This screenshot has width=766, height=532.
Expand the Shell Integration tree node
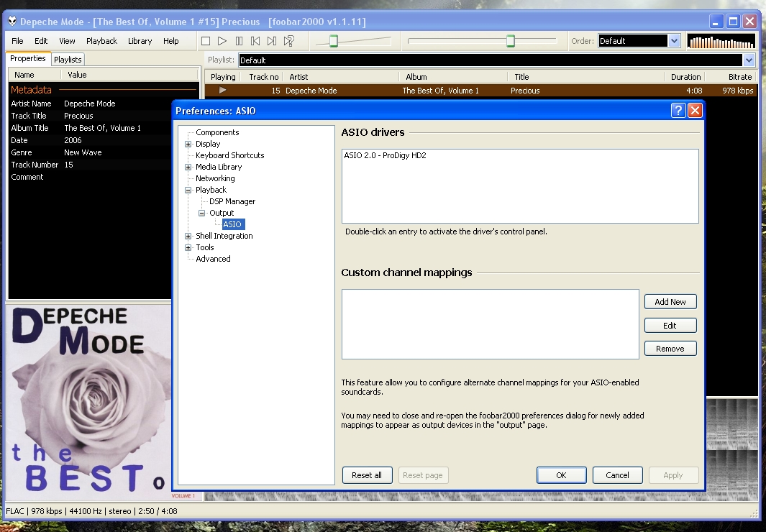[188, 236]
